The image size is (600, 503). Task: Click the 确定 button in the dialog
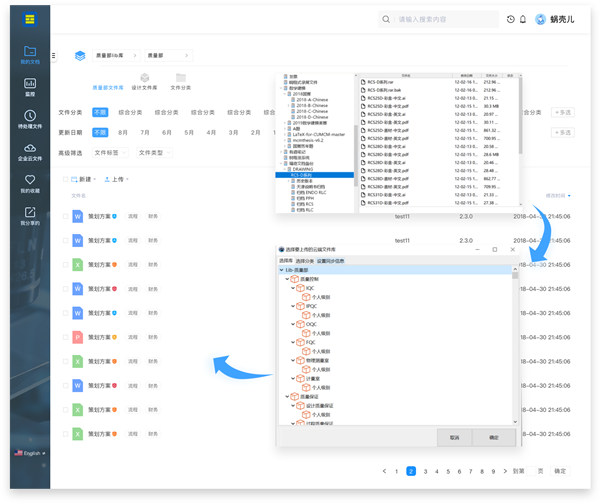tap(492, 437)
